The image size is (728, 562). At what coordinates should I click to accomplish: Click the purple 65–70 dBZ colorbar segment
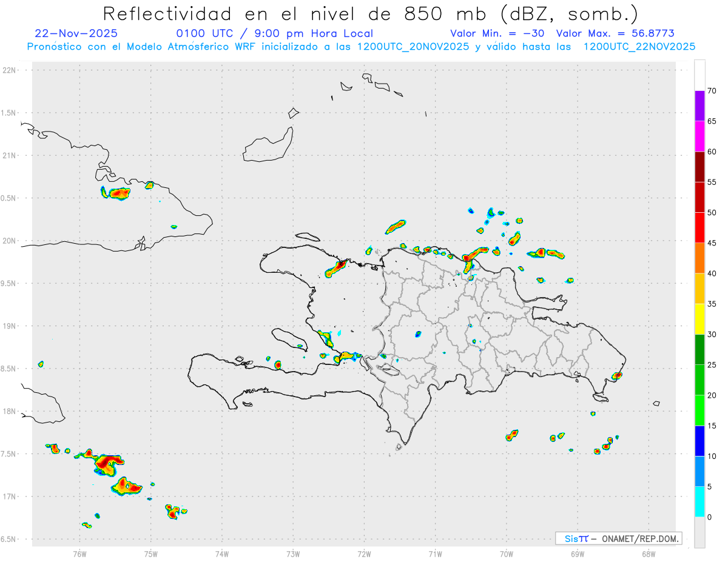tap(699, 106)
